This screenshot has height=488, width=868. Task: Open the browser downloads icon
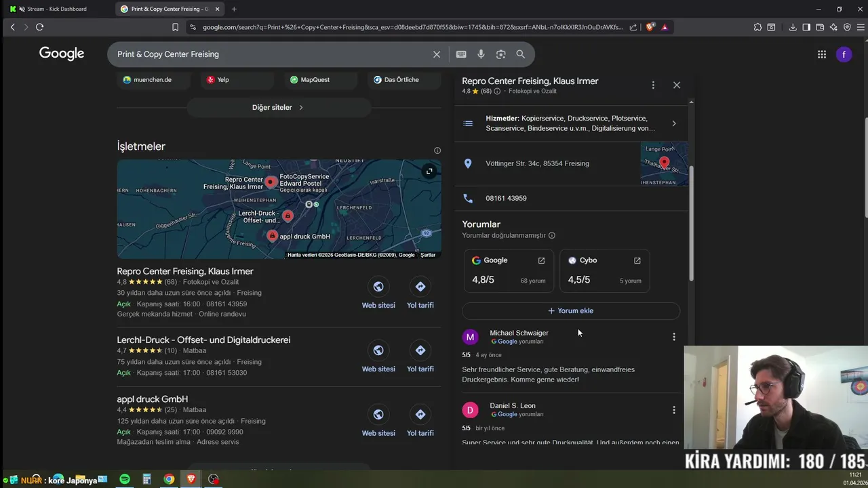click(793, 27)
